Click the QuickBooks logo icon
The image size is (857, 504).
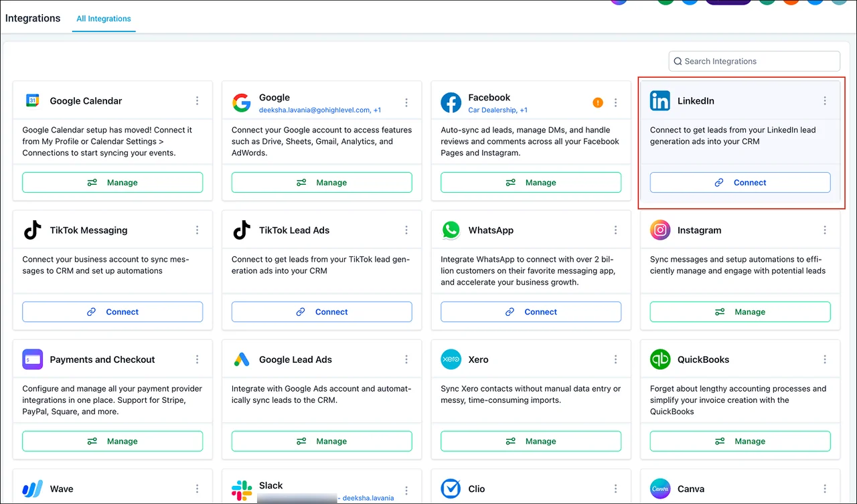(x=660, y=359)
